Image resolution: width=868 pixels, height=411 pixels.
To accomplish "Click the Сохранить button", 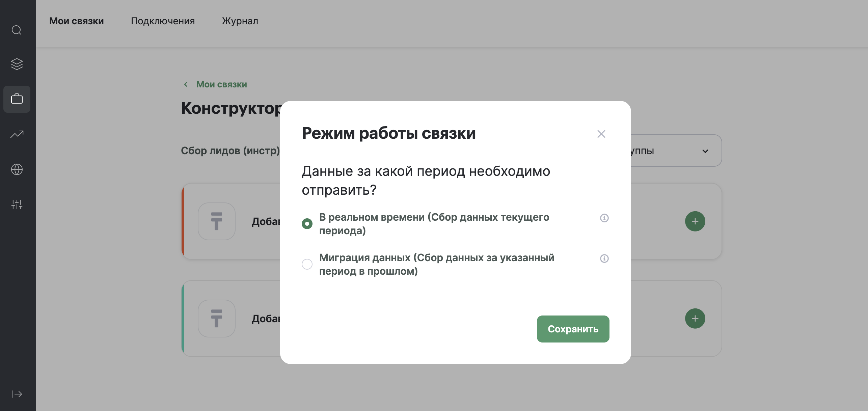I will [x=573, y=329].
